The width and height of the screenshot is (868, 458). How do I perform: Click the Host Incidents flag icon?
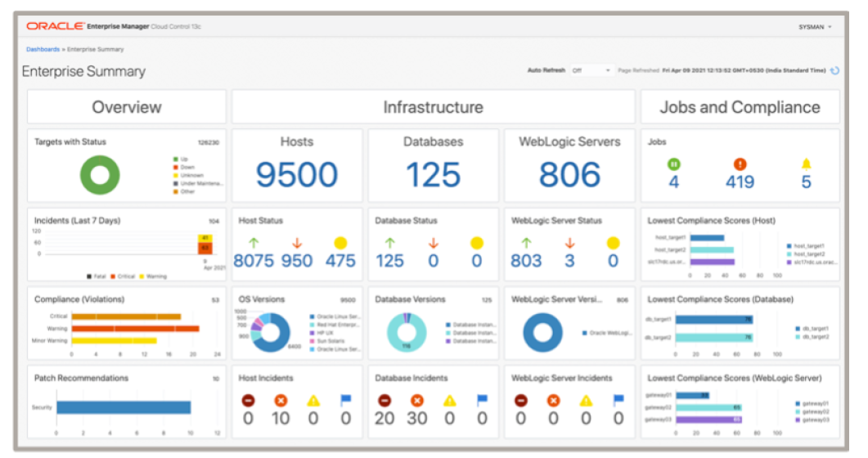coord(346,400)
